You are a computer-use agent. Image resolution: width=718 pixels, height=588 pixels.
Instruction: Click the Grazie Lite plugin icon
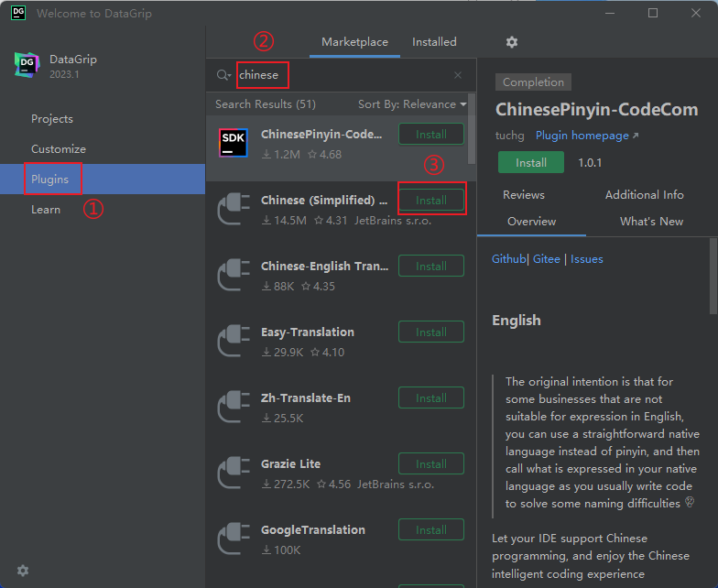tap(234, 473)
